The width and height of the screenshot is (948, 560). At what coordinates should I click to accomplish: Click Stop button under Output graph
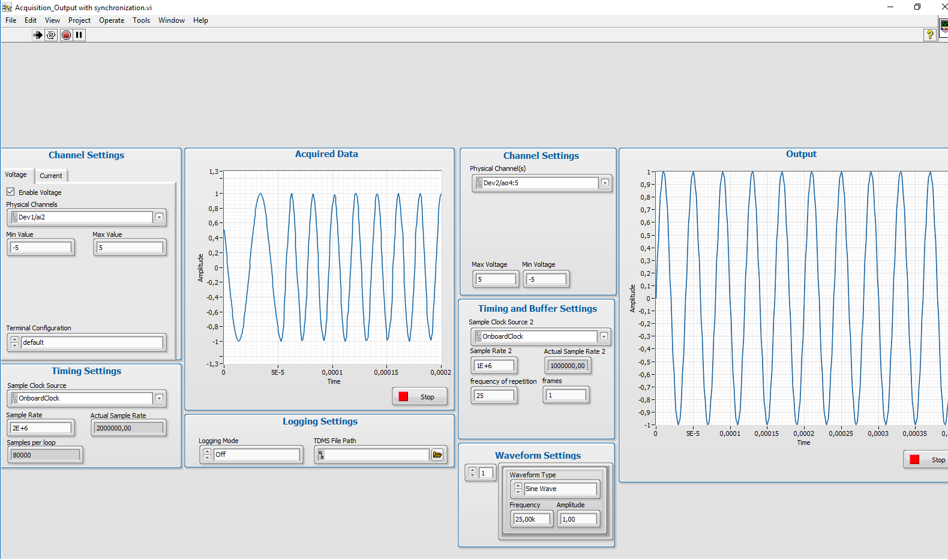[x=927, y=460]
